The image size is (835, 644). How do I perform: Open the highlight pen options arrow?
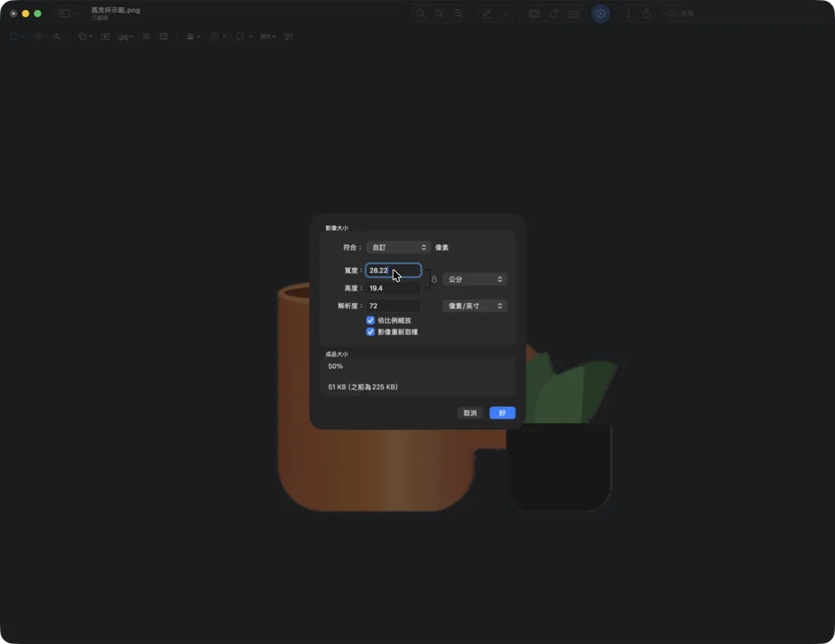(x=504, y=14)
